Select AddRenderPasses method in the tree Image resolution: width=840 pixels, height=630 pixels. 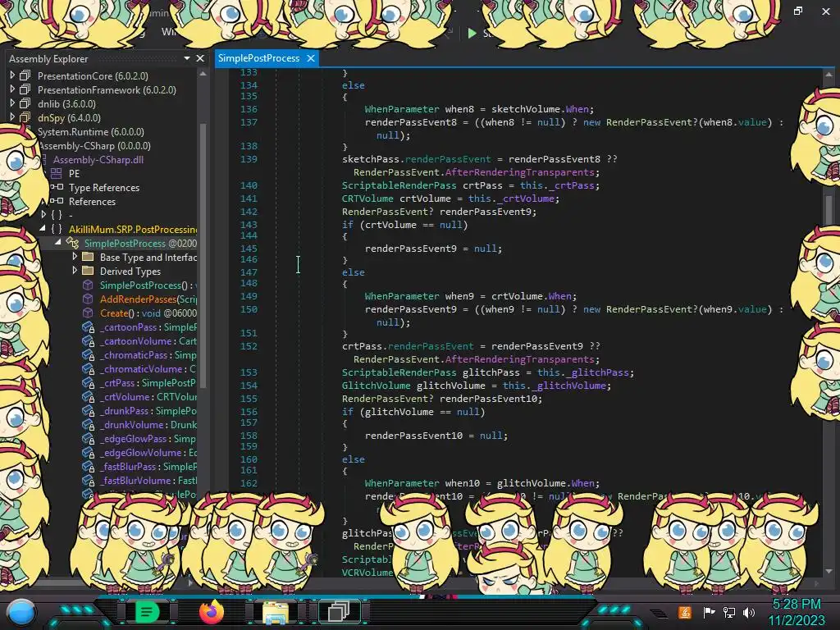point(148,299)
